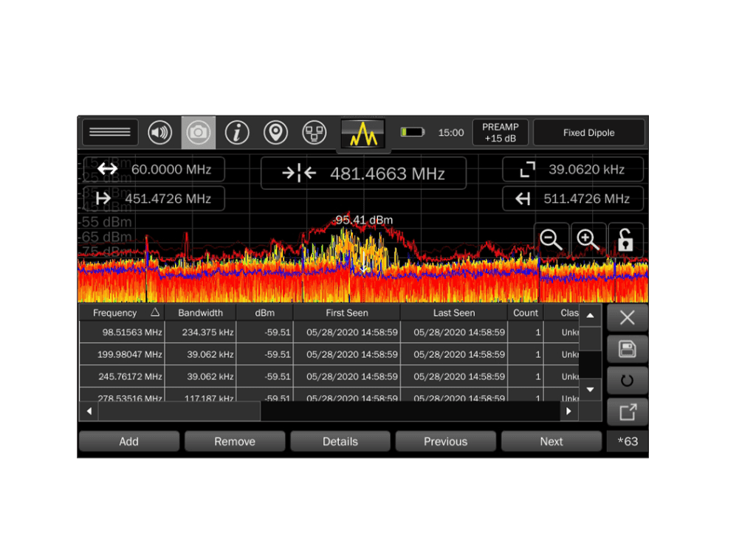756x546 pixels.
Task: Open signal Details
Action: [340, 441]
